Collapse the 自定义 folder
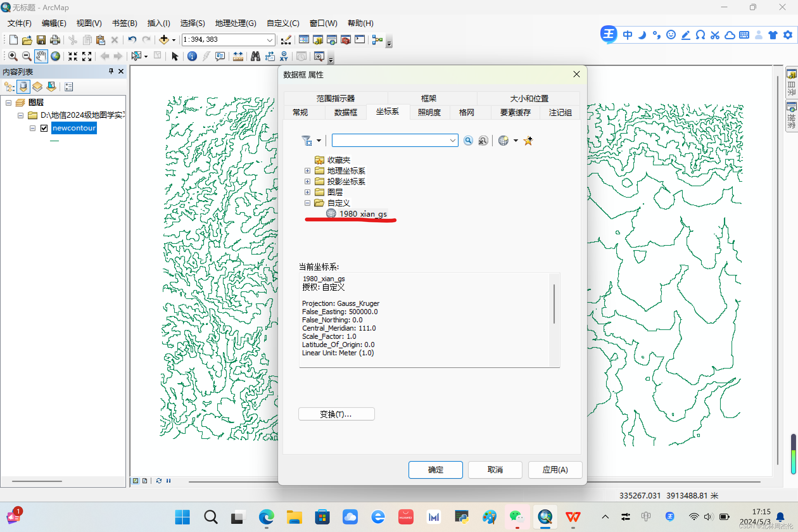Viewport: 798px width, 532px height. coord(307,203)
